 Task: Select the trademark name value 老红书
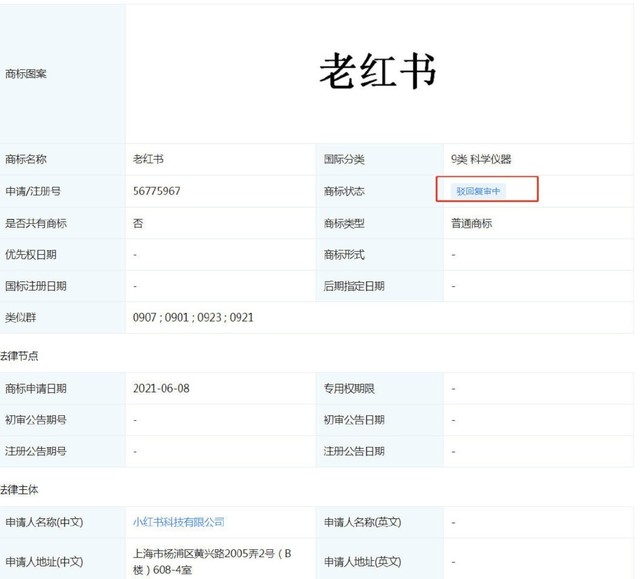148,159
